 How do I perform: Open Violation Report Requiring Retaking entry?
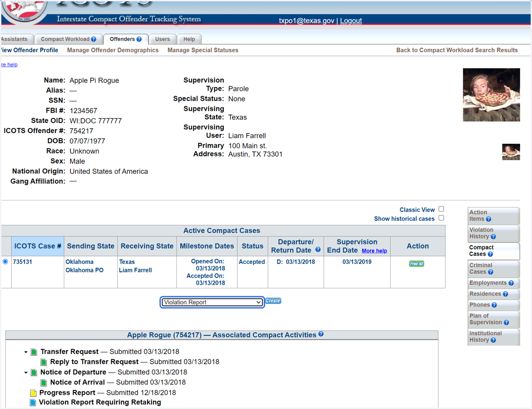(x=100, y=403)
